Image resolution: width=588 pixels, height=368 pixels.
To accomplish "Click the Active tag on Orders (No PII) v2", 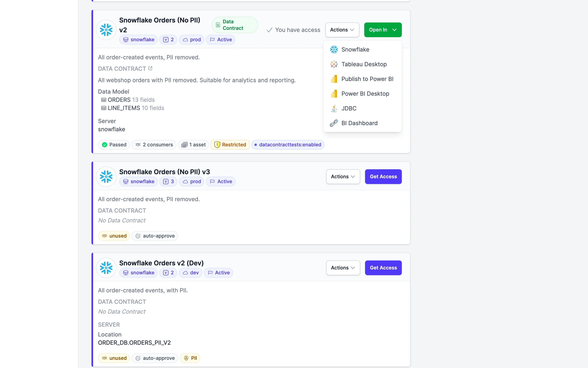I will pyautogui.click(x=220, y=40).
